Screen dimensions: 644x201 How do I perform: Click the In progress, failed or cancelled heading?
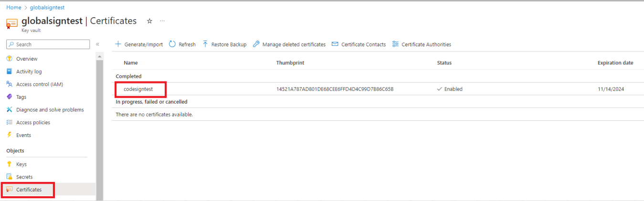point(151,102)
